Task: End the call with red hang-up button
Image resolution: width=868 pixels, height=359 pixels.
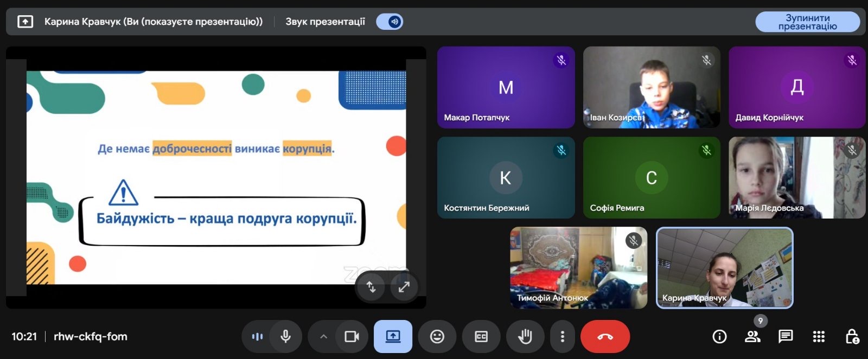Action: click(605, 337)
